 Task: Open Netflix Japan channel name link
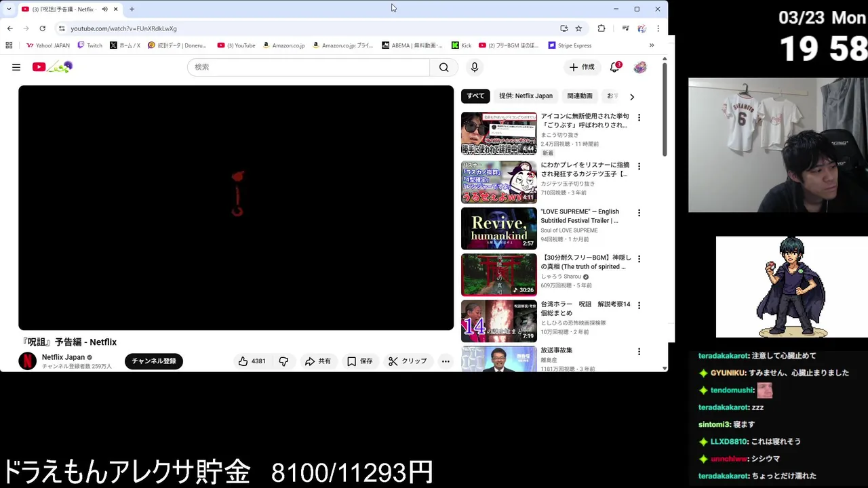pos(63,357)
